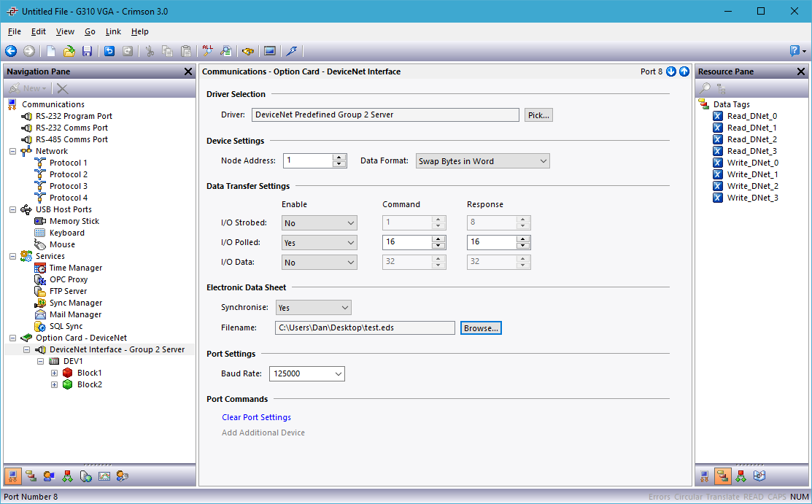812x504 pixels.
Task: Open the Synchronise dropdown
Action: pyautogui.click(x=313, y=308)
